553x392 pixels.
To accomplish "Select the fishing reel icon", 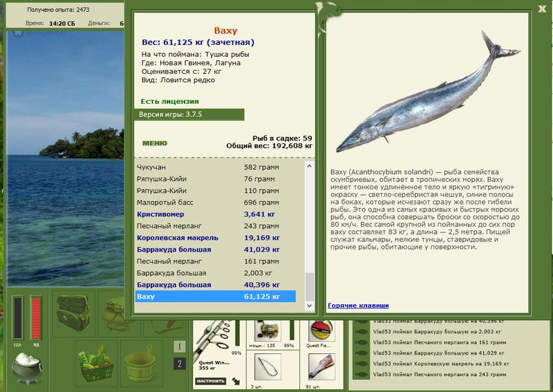I will tap(268, 330).
